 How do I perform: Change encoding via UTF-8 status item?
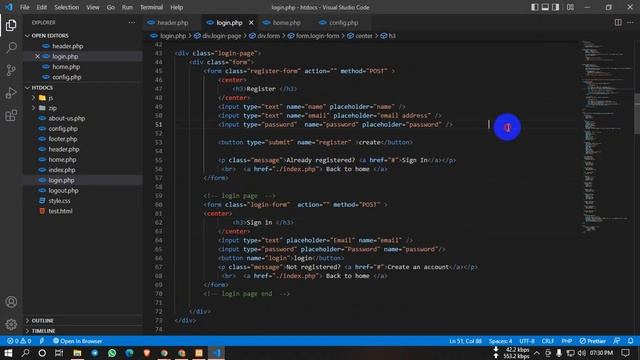pyautogui.click(x=527, y=341)
